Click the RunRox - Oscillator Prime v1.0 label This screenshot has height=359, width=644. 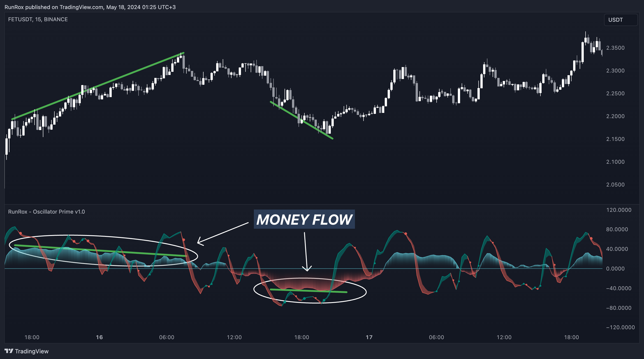[46, 212]
